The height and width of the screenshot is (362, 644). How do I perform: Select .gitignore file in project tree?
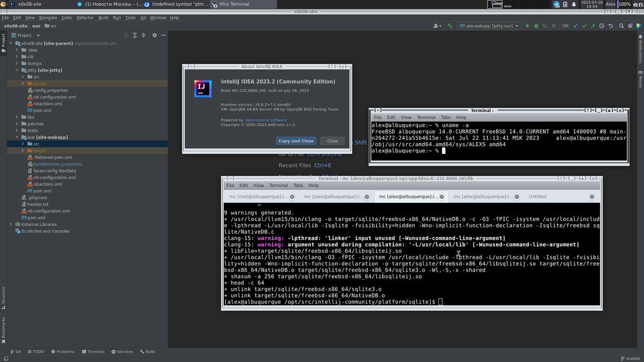point(37,198)
